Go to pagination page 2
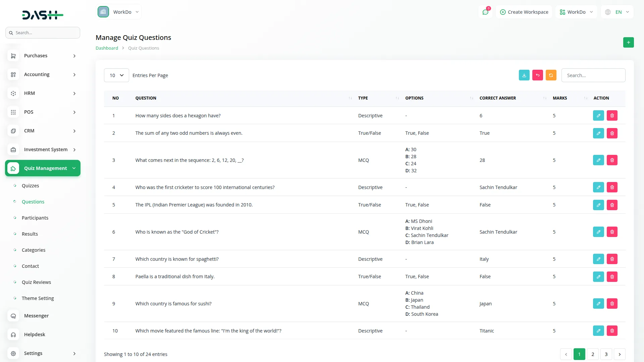 [x=593, y=354]
